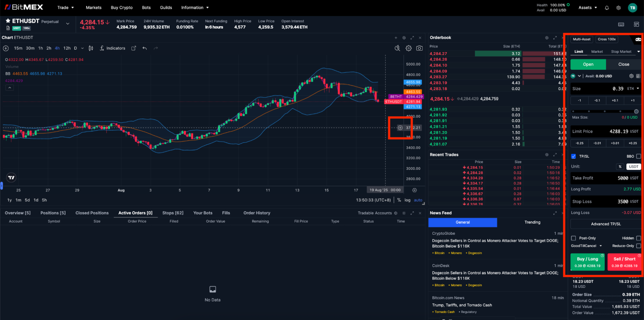Click the chart undo arrow
This screenshot has height=320, width=644.
click(145, 48)
